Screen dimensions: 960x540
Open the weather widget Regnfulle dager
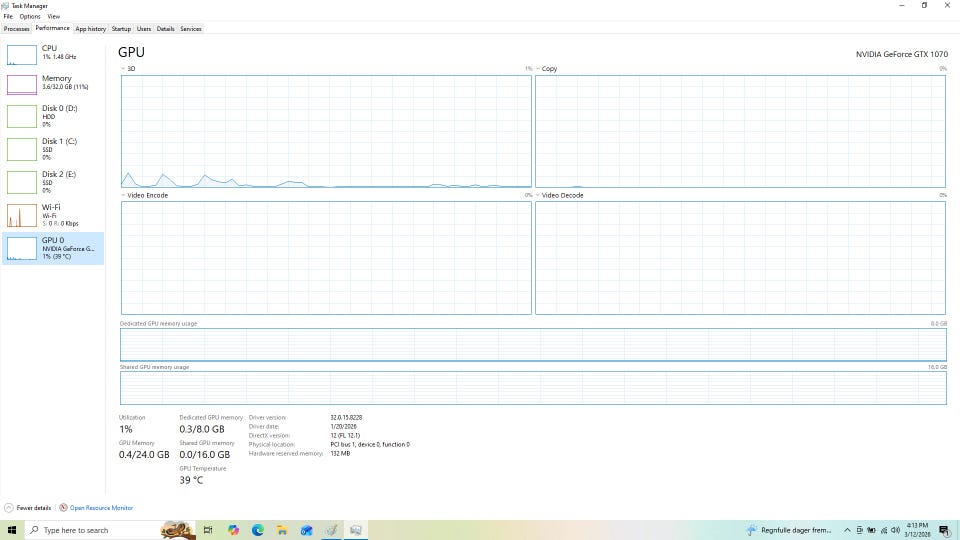click(x=789, y=530)
